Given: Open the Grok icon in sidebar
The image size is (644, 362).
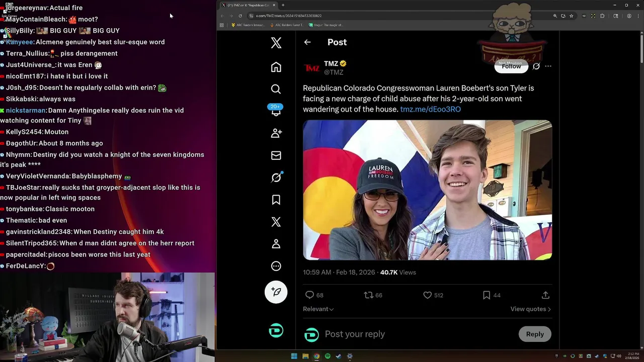Looking at the screenshot, I should coord(276,177).
